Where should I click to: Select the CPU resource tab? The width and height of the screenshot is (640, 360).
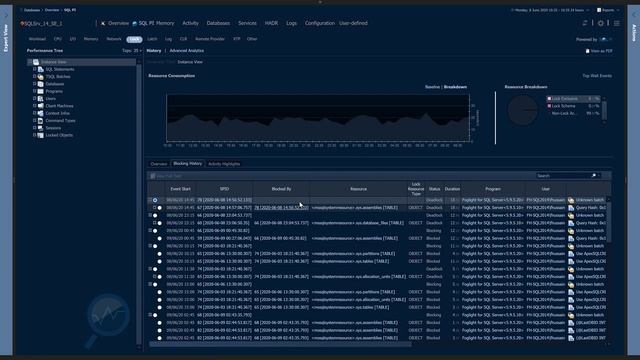[58, 39]
